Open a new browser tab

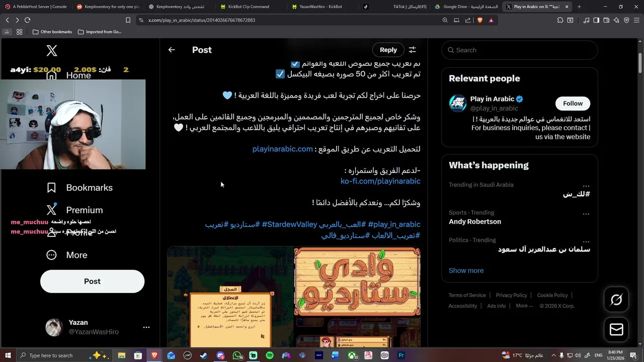click(579, 7)
